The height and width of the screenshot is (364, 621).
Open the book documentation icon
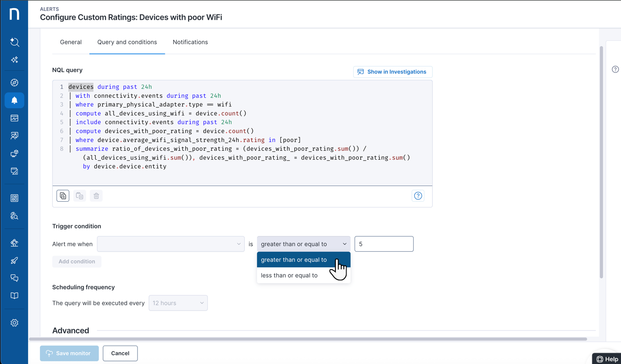[14, 296]
